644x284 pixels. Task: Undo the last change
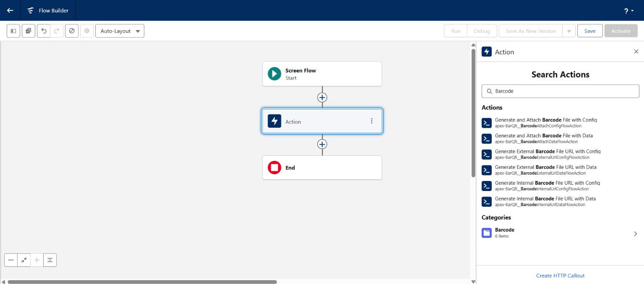[44, 31]
